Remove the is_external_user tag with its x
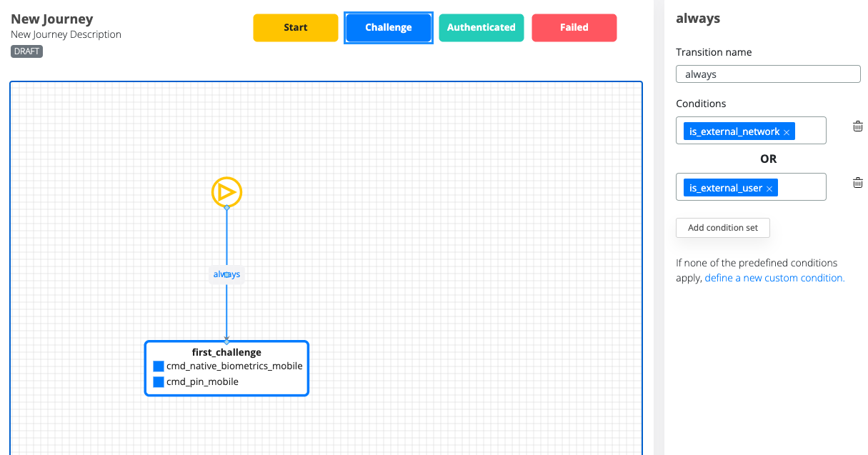This screenshot has height=455, width=868. pos(769,189)
